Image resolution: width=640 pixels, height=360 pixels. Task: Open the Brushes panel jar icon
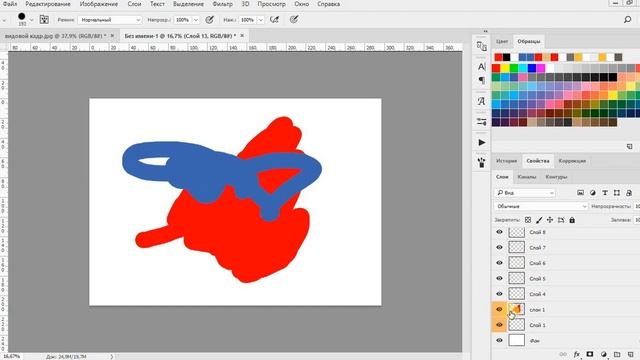click(482, 162)
